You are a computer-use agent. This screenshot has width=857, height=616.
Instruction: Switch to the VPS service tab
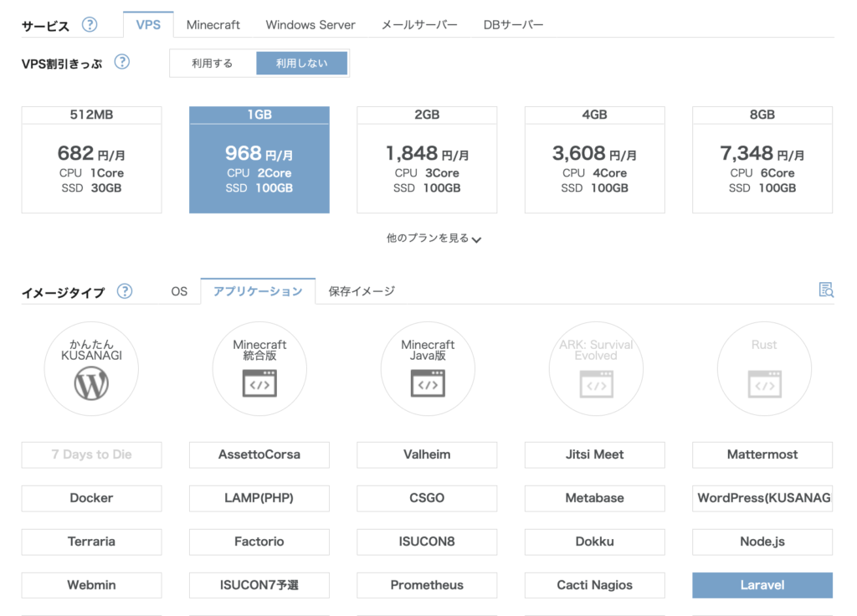(148, 24)
